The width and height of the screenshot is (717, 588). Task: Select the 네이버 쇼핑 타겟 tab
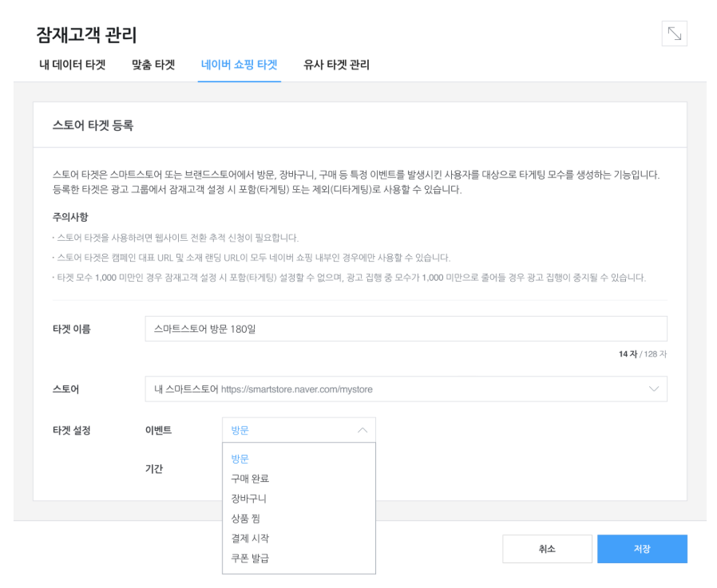tap(240, 65)
